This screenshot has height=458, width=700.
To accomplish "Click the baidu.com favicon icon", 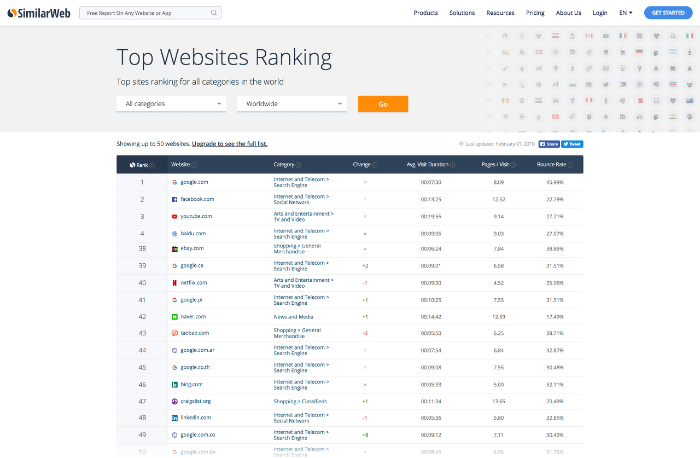I will [175, 233].
